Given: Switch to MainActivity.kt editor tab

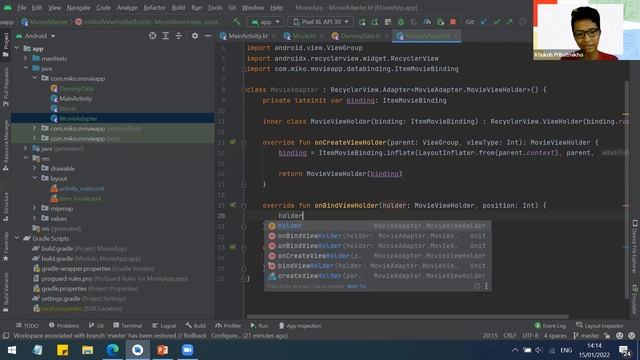Looking at the screenshot, I should (x=247, y=36).
